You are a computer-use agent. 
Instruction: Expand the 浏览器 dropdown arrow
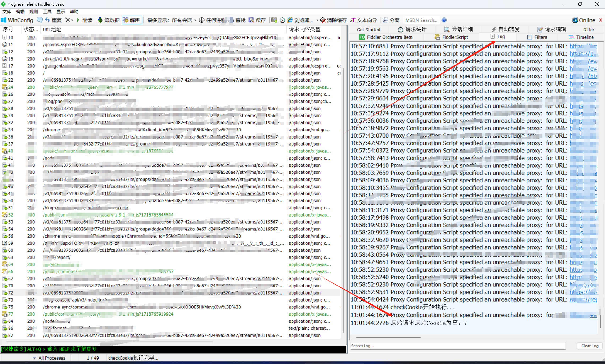coord(317,20)
